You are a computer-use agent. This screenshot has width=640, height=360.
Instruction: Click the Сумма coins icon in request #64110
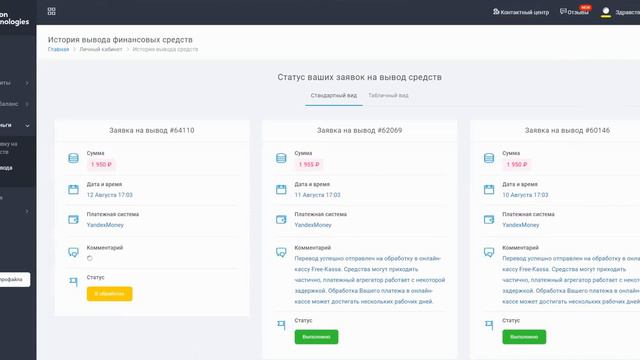click(73, 158)
